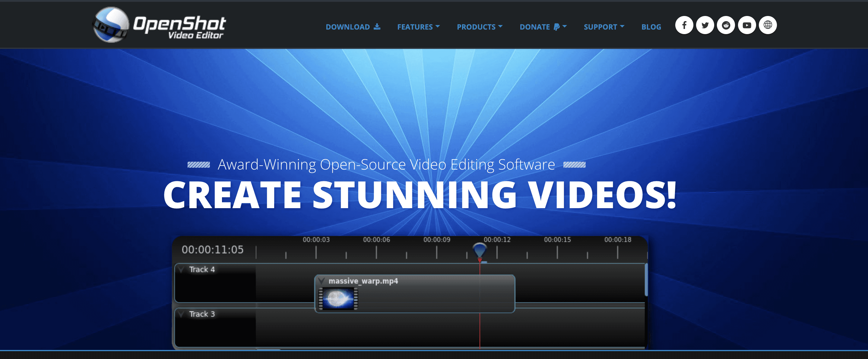
Task: Open the Donate menu
Action: (534, 27)
